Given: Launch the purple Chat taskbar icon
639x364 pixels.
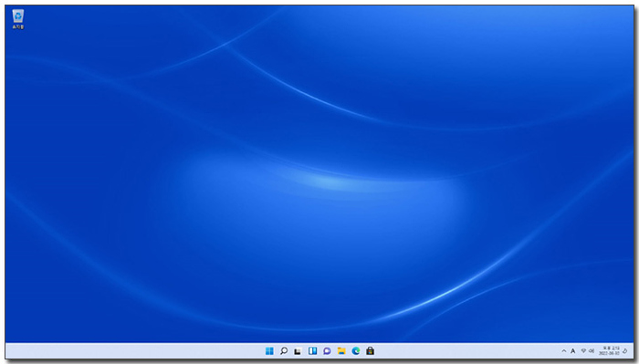Looking at the screenshot, I should pos(327,351).
